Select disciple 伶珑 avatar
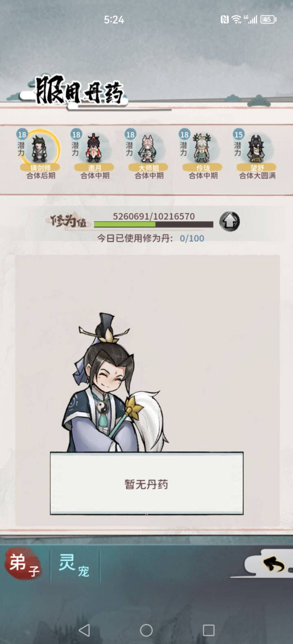The height and width of the screenshot is (644, 293). (202, 148)
